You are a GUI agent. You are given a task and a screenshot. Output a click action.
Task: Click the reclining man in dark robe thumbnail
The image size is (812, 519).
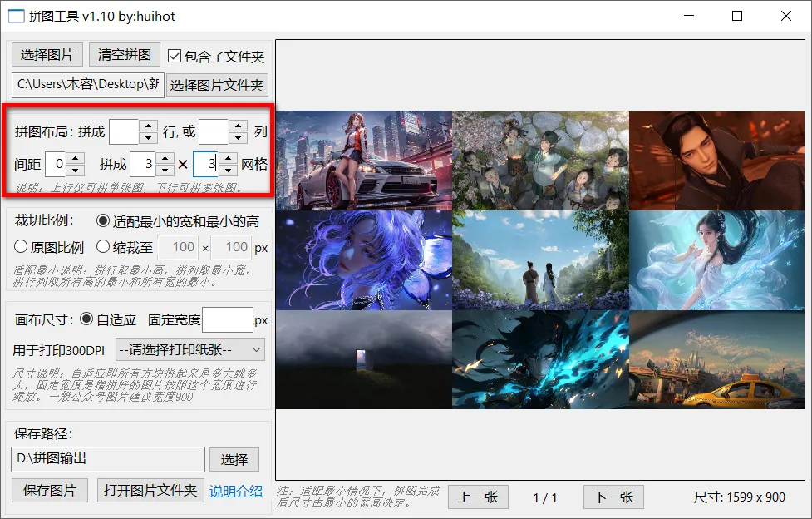click(x=716, y=161)
